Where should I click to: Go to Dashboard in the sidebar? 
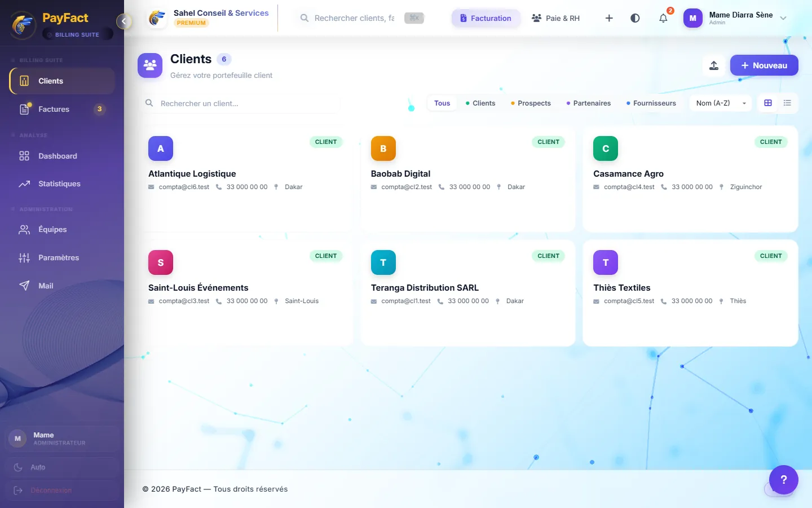(x=62, y=156)
